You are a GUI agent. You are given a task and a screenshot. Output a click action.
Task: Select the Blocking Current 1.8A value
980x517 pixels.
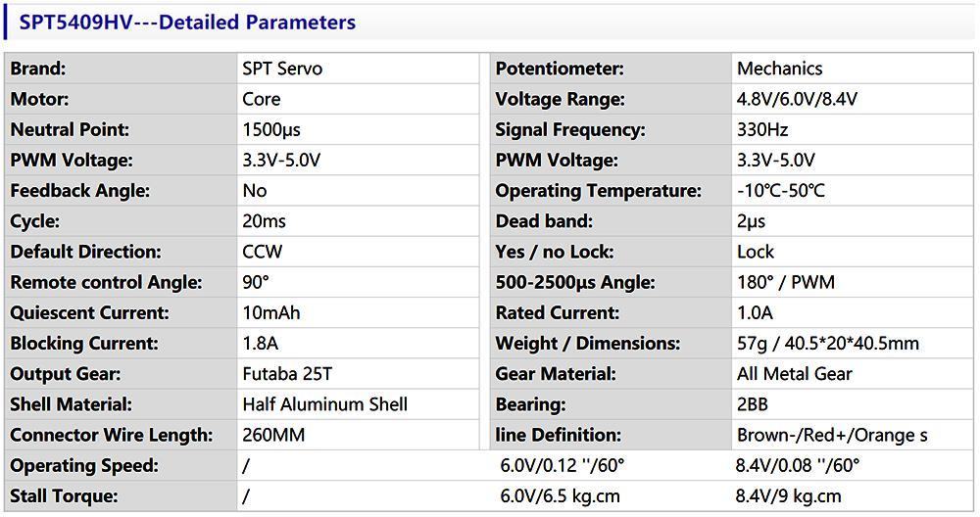click(x=261, y=344)
